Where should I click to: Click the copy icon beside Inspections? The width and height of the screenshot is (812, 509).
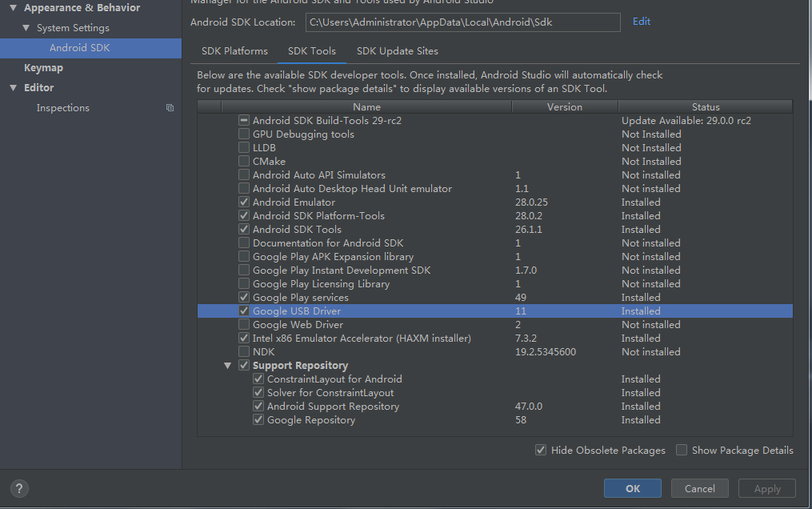click(x=169, y=106)
